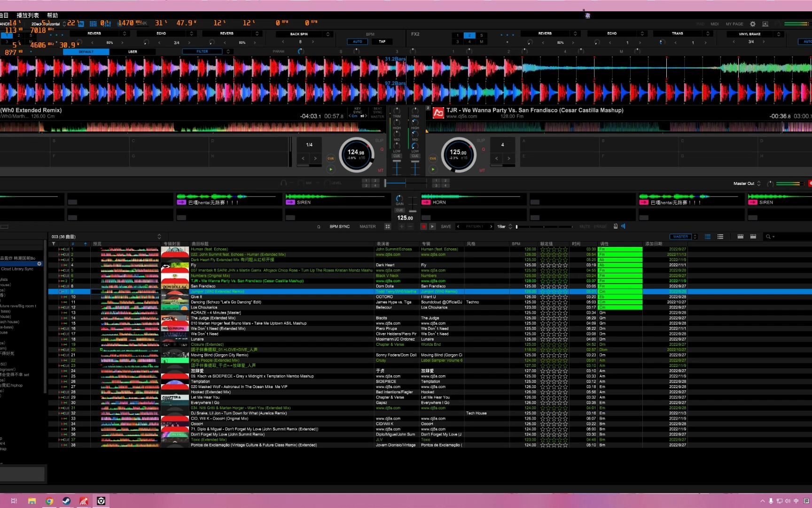Viewport: 812px width, 508px height.
Task: Toggle right deck SLIP mode
Action: point(481,140)
